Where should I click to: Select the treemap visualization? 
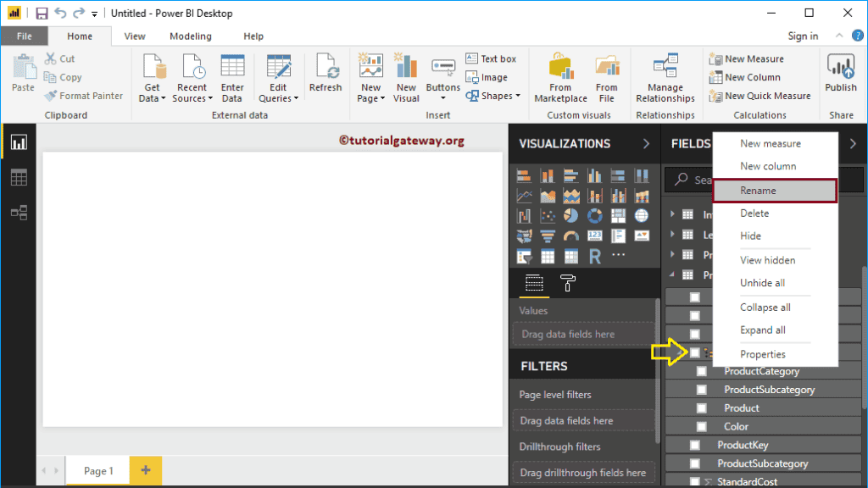(618, 216)
